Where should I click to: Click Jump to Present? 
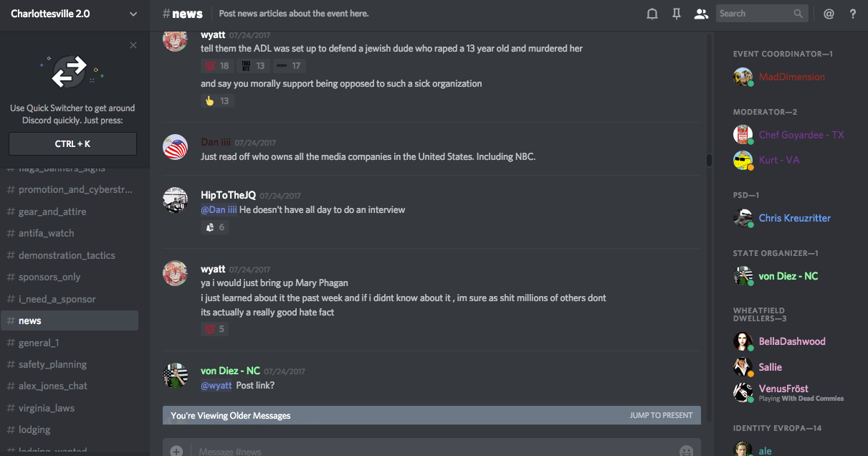click(661, 415)
